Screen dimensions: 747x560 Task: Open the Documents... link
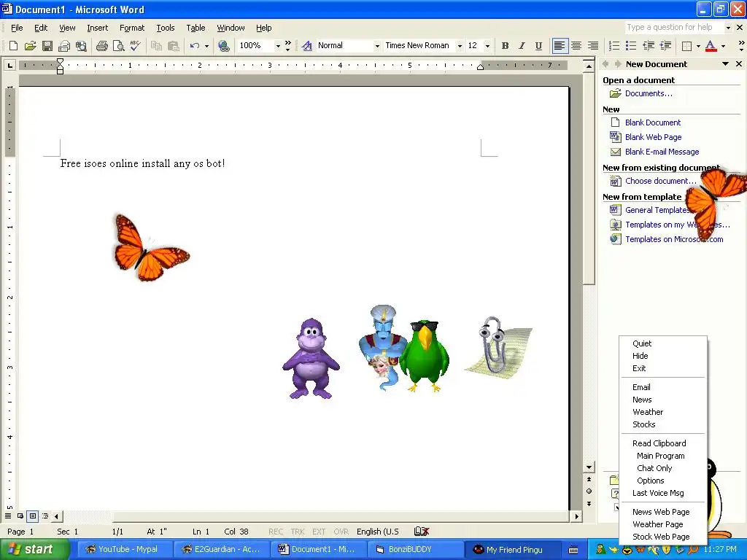tap(649, 93)
